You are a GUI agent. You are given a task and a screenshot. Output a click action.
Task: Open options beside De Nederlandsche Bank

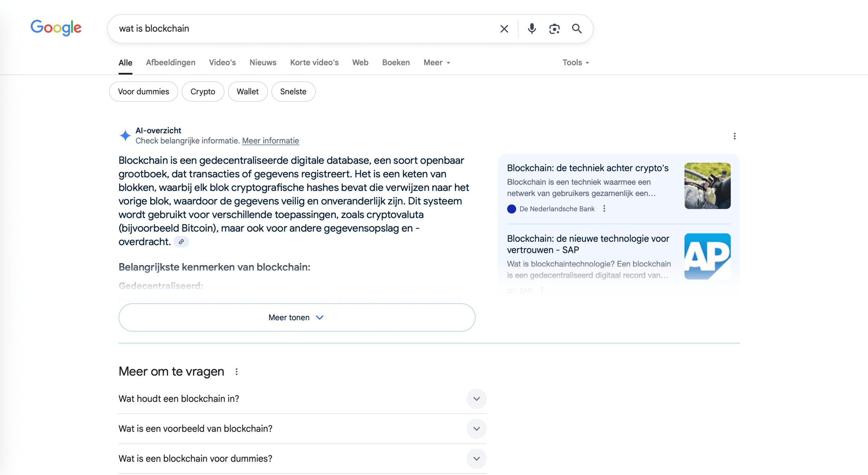(604, 209)
